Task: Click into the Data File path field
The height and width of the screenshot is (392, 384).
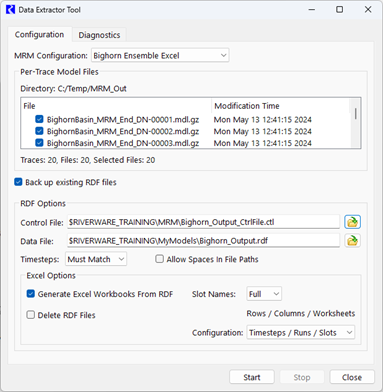Action: (203, 241)
